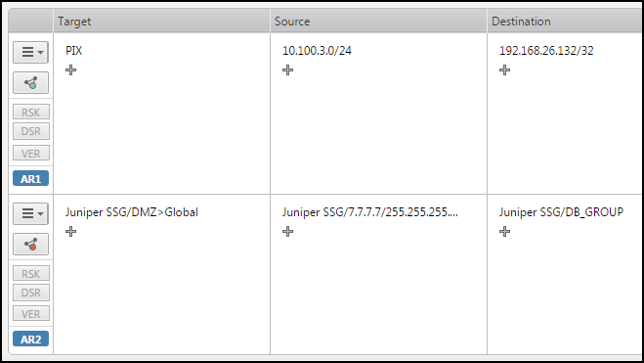This screenshot has width=644, height=363.
Task: Open the AR1 row actions menu dropdown
Action: (31, 52)
